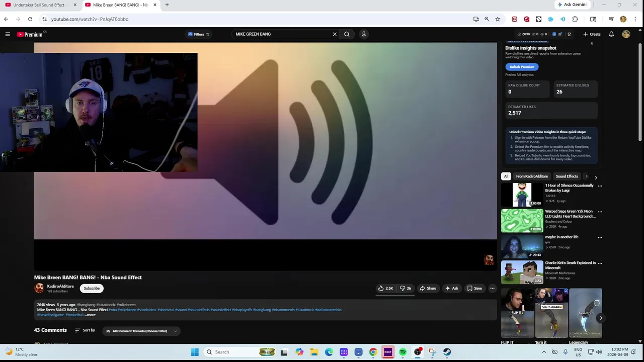Open Steam from the taskbar
The width and height of the screenshot is (644, 362).
point(447,352)
